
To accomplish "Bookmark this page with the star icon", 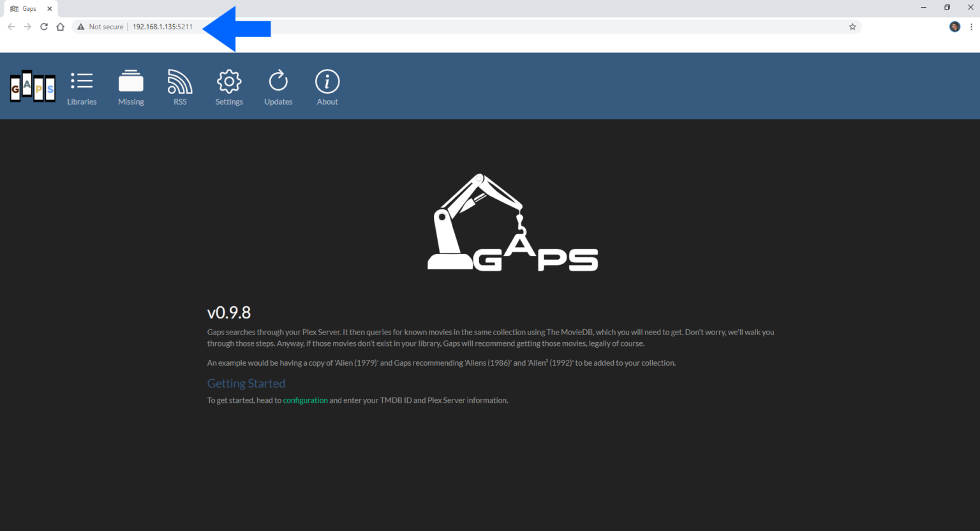I will (x=852, y=27).
